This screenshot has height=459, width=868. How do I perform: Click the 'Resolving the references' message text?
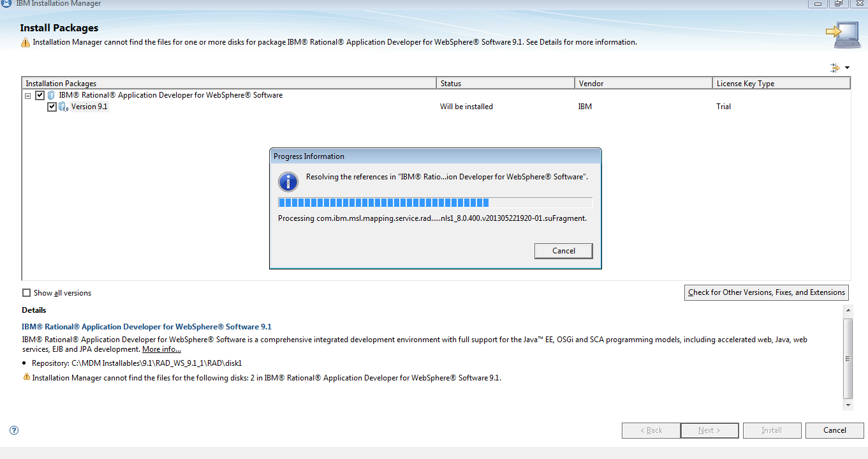coord(447,177)
